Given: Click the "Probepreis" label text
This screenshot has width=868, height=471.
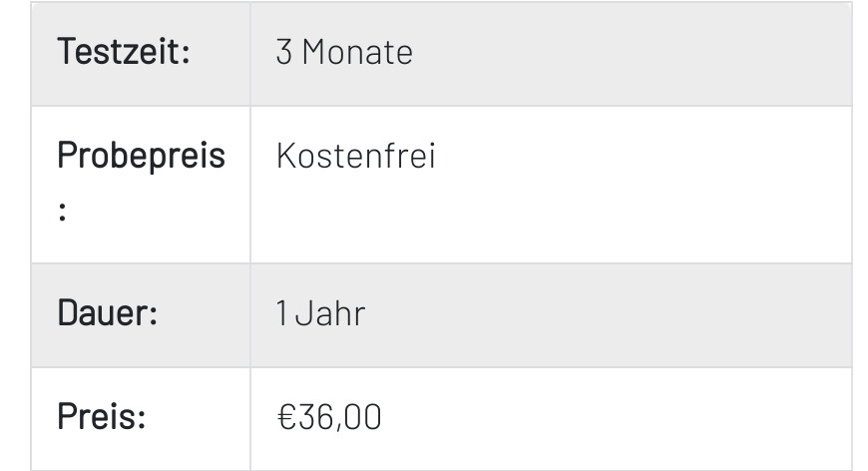Looking at the screenshot, I should (141, 156).
